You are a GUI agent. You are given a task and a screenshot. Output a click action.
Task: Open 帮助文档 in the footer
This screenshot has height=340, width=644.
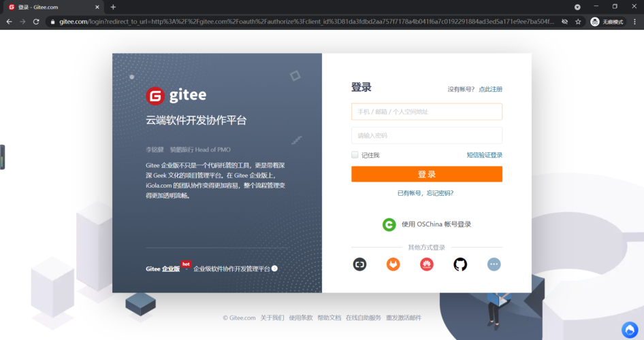click(x=329, y=318)
